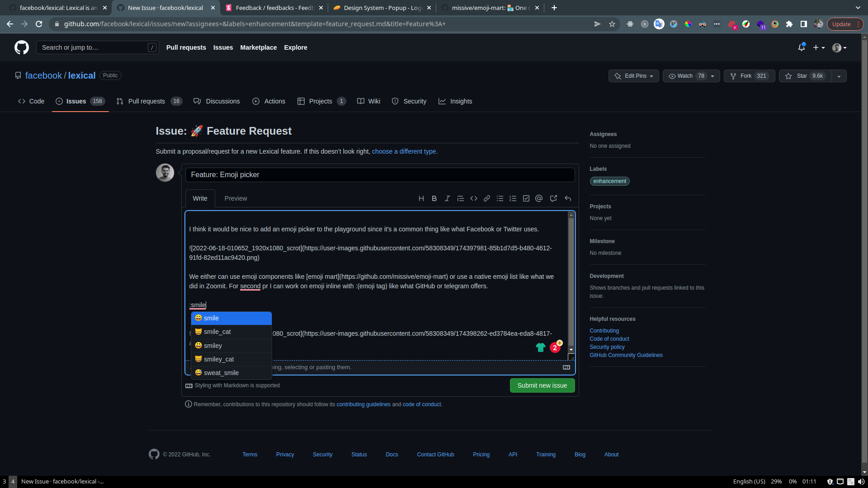
Task: Choose smiley emoji suggestion
Action: click(x=231, y=346)
